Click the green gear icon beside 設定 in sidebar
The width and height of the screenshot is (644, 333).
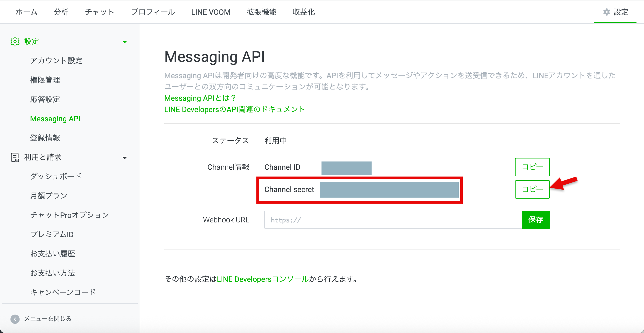point(15,42)
